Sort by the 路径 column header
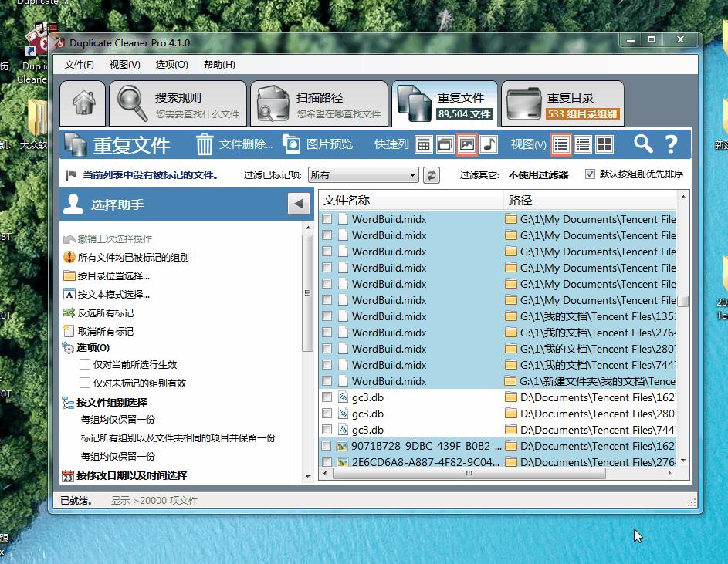The height and width of the screenshot is (564, 728). point(590,200)
